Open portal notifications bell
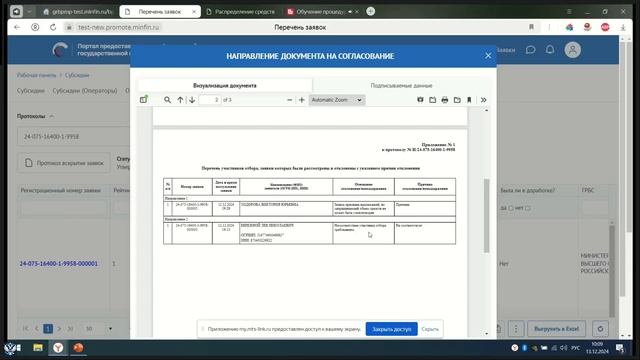The width and height of the screenshot is (640, 360). pyautogui.click(x=550, y=50)
